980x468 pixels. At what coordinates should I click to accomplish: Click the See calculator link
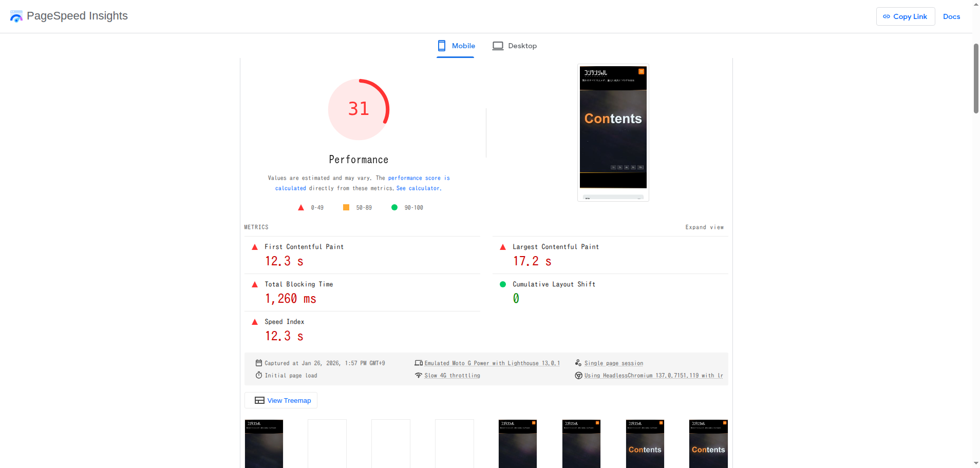418,188
